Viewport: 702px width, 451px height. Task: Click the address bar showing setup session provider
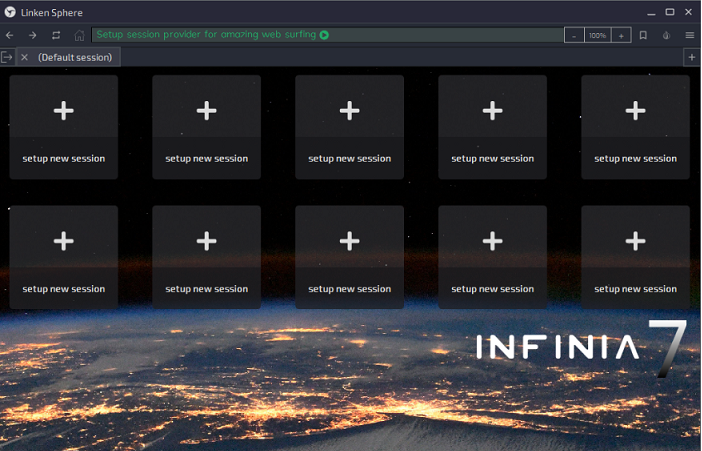[x=328, y=35]
